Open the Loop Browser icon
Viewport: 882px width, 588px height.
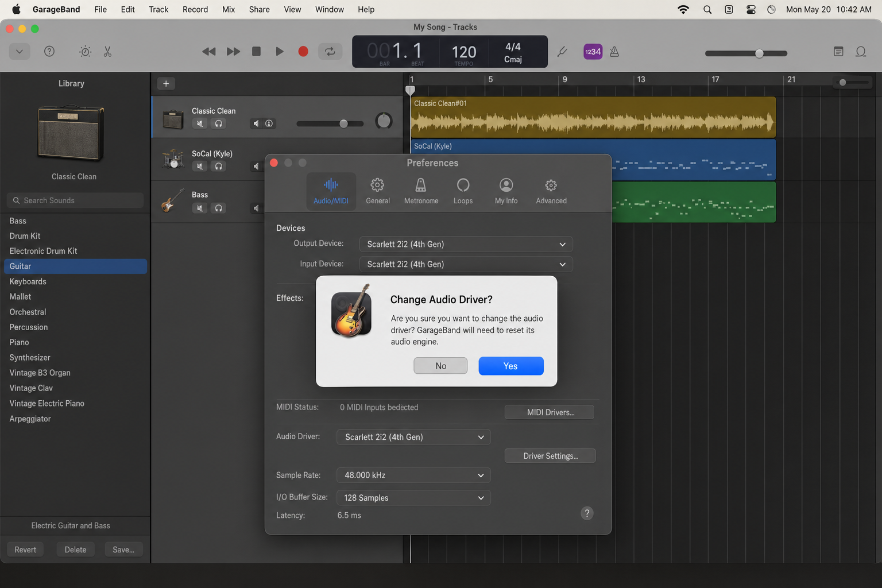[x=861, y=52]
